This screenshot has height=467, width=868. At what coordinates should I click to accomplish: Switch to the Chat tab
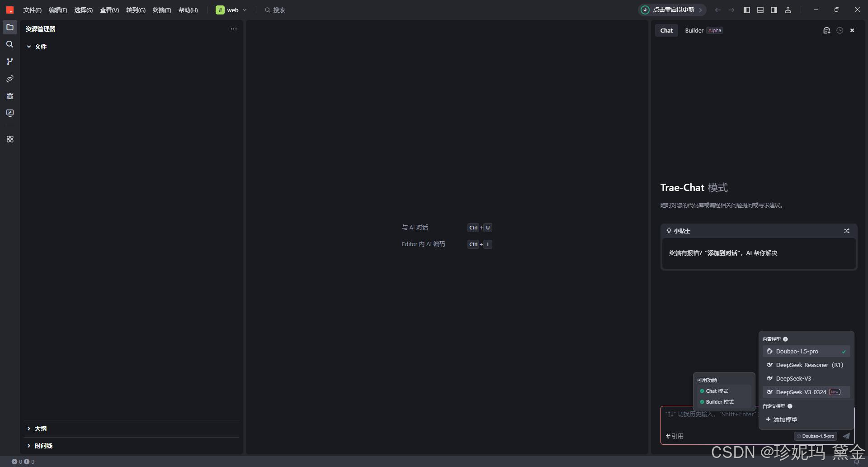[666, 30]
